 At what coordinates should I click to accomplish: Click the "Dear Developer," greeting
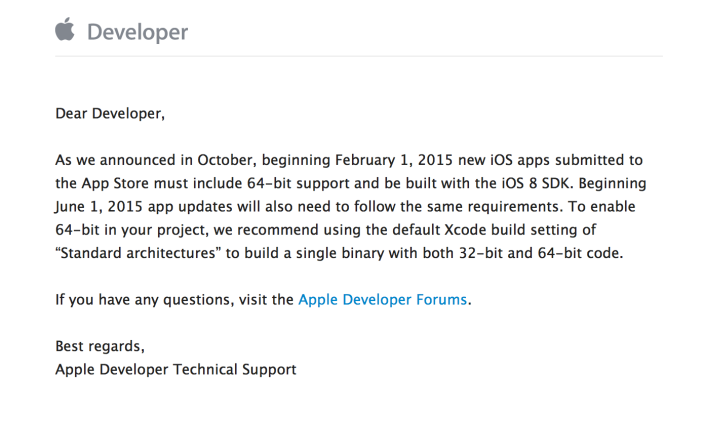[109, 113]
